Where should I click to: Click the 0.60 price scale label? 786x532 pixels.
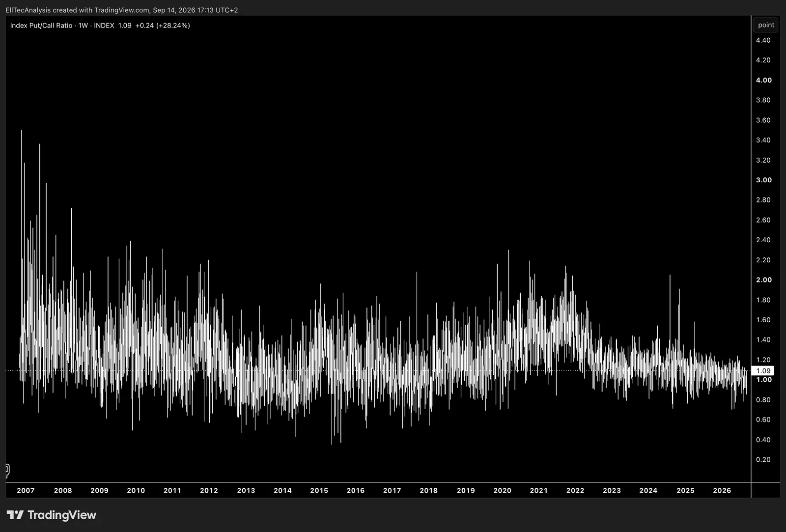click(x=763, y=420)
